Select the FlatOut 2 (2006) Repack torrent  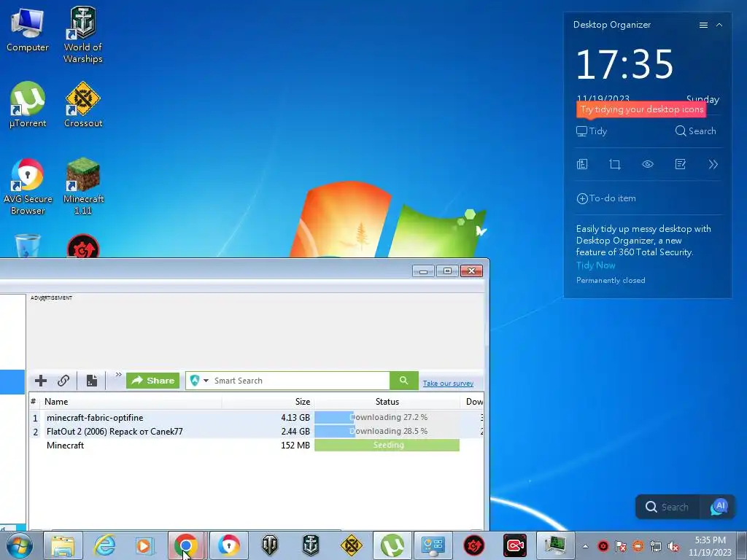(x=115, y=432)
